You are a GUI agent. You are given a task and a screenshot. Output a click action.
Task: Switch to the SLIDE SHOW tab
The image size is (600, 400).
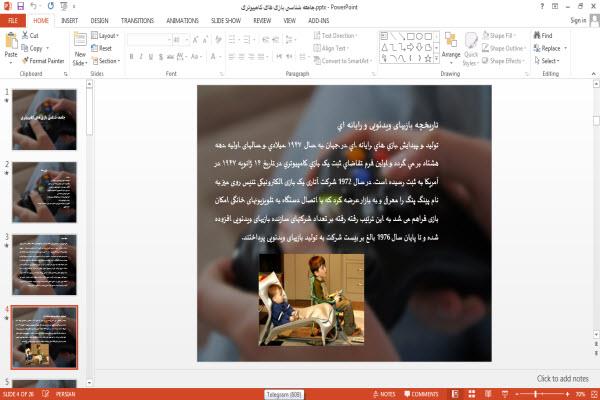226,21
